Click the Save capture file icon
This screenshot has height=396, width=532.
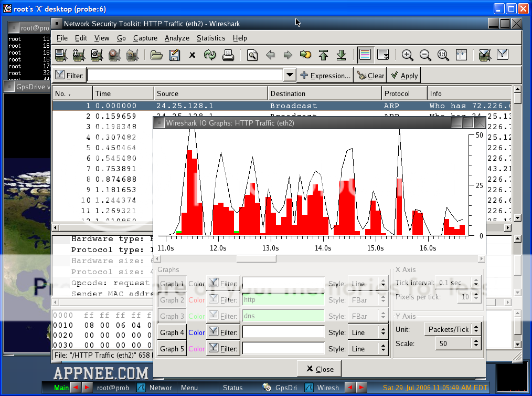(174, 55)
